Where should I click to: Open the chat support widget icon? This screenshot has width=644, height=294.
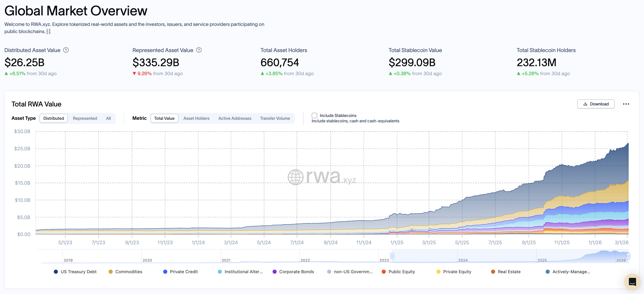click(632, 282)
